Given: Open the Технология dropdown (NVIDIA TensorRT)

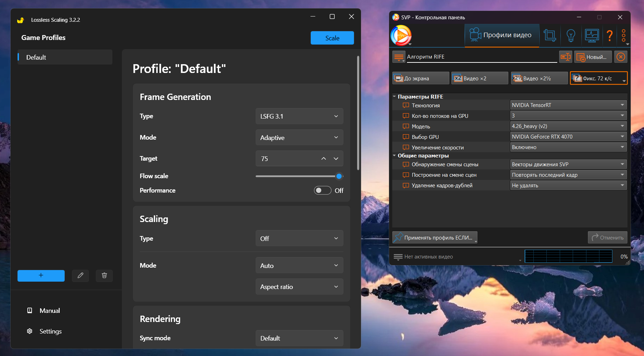Looking at the screenshot, I should (x=568, y=105).
